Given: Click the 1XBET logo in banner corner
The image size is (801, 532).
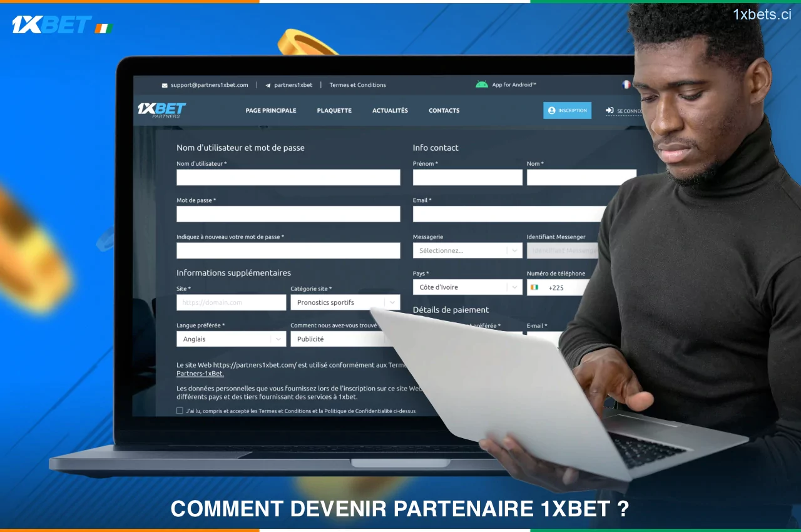Looking at the screenshot, I should pos(62,25).
